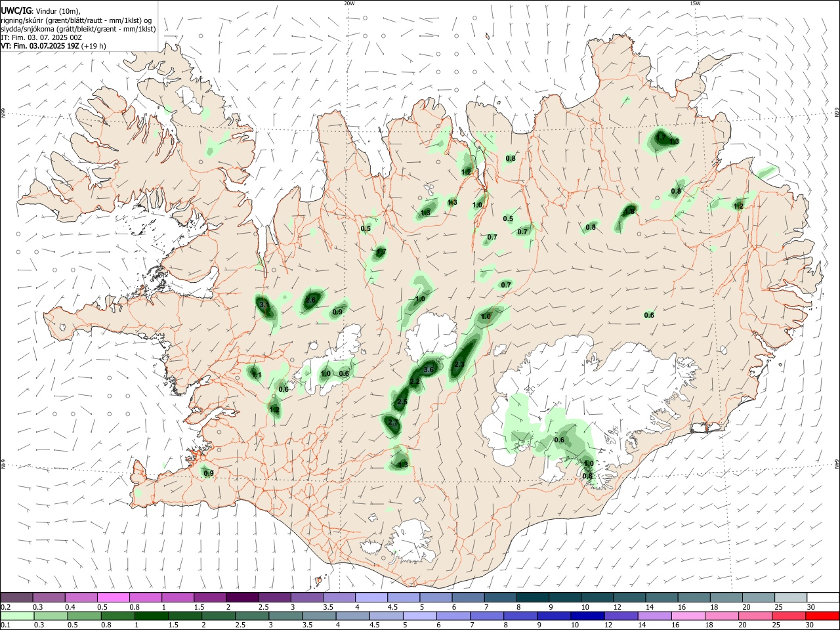Select the 2.6 precipitation value on the map
The image size is (840, 630).
tap(311, 300)
